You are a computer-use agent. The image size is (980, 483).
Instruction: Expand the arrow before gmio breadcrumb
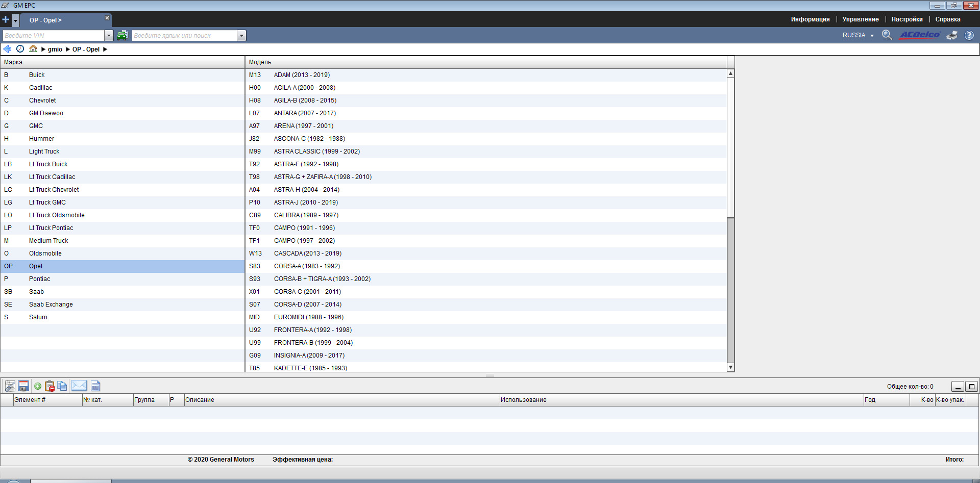pos(43,49)
